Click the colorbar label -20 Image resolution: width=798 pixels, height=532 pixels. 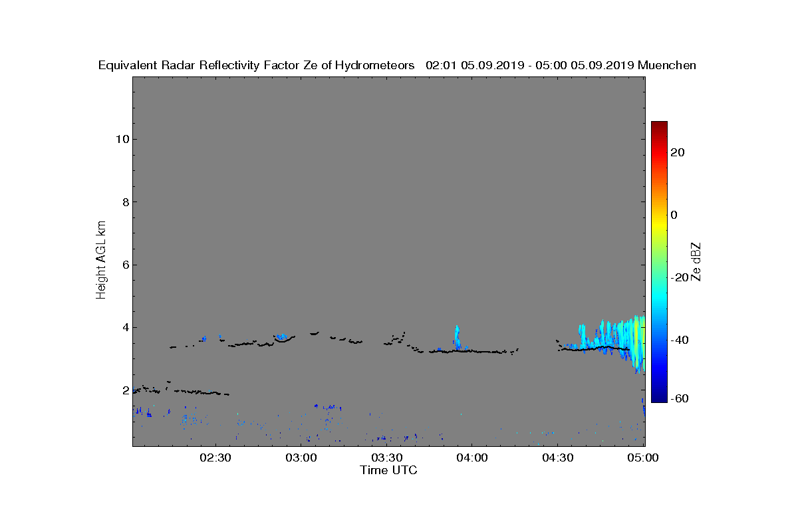tap(679, 278)
